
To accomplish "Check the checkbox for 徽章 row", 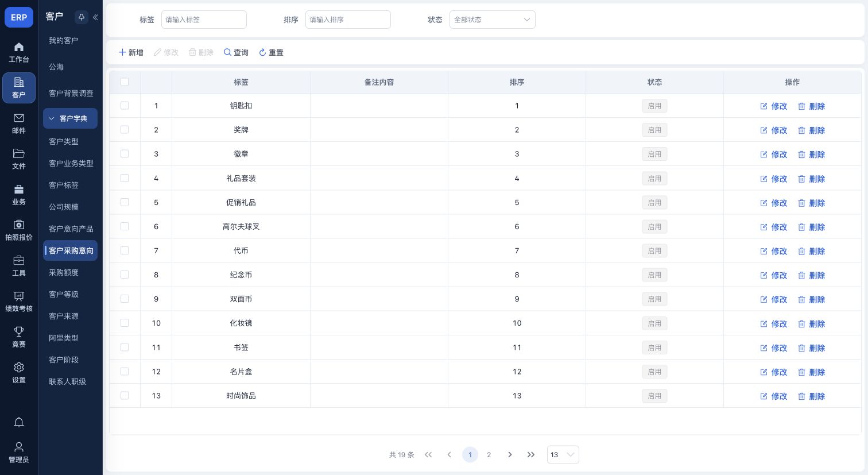I will (x=125, y=154).
